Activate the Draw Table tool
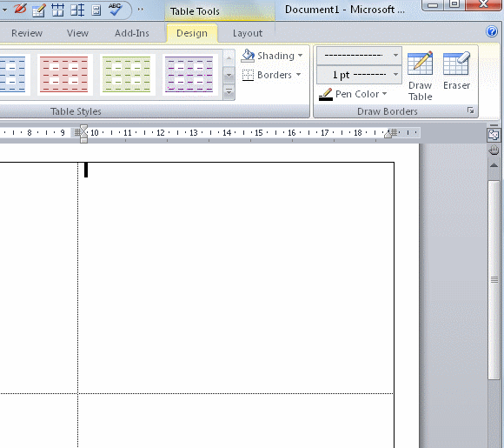The image size is (504, 448). [x=420, y=76]
